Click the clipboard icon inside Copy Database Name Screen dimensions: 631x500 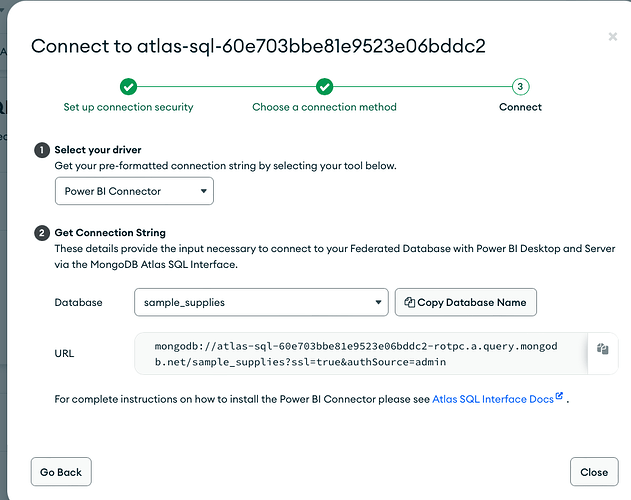[408, 302]
